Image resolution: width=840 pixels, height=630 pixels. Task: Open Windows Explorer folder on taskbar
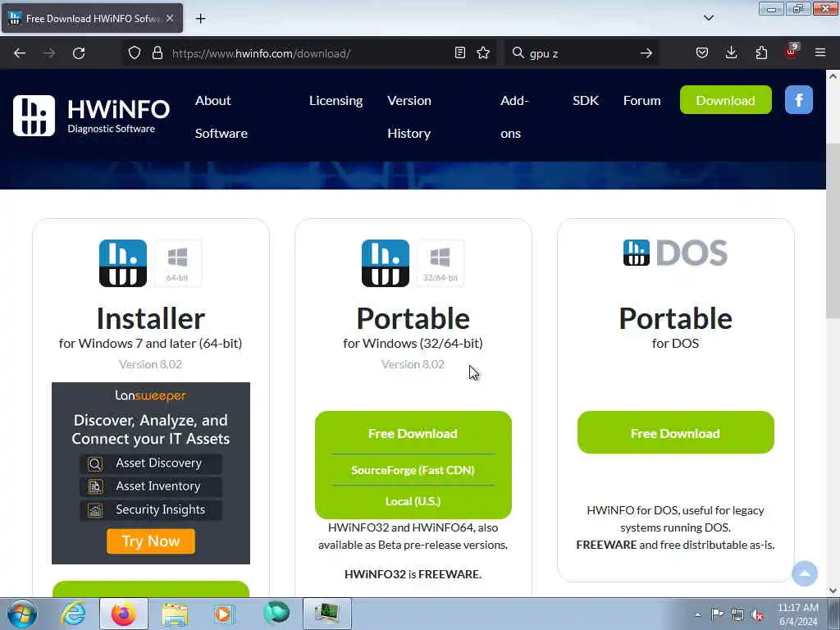[x=175, y=614]
